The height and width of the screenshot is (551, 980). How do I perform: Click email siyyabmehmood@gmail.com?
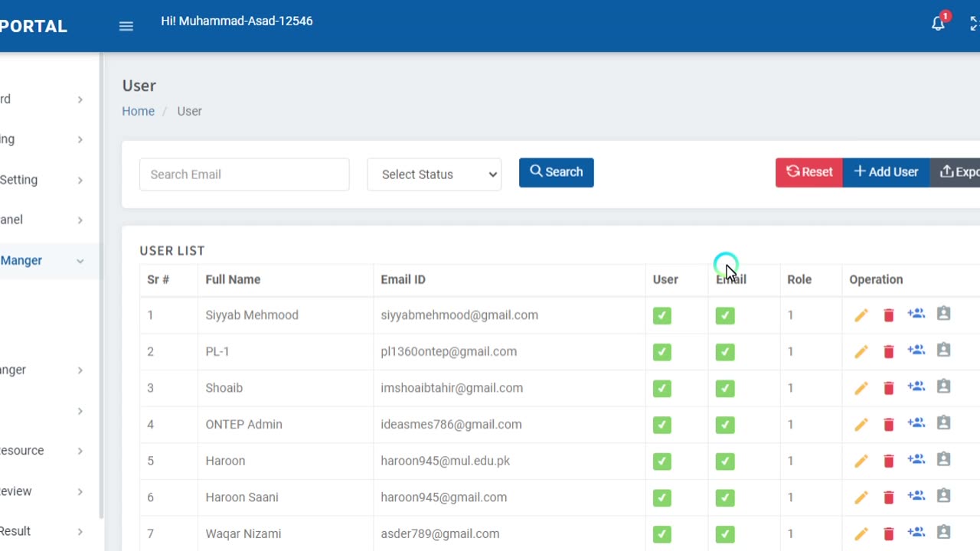click(459, 315)
